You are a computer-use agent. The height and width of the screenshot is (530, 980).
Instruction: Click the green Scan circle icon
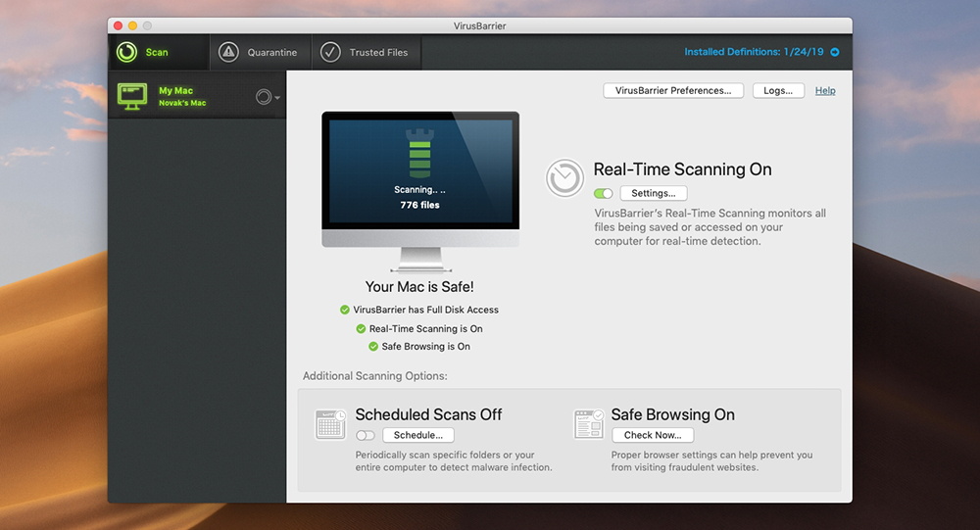tap(126, 52)
